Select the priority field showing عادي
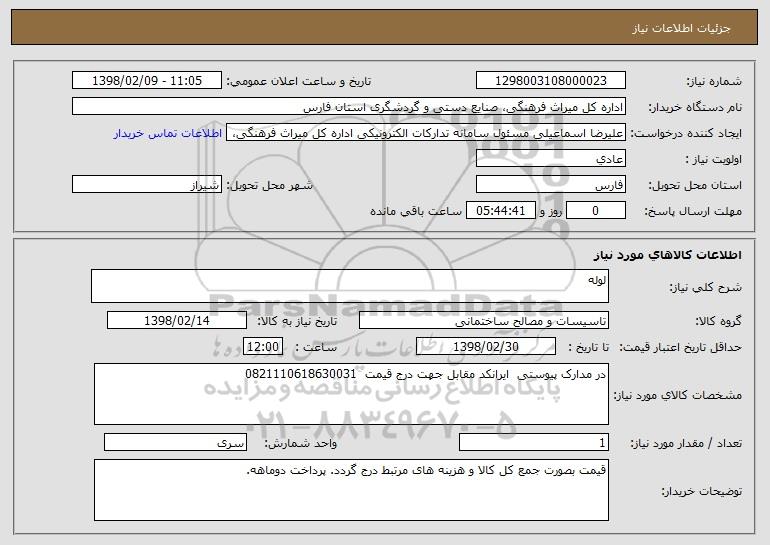Viewport: 770px width, 545px height. pyautogui.click(x=550, y=159)
